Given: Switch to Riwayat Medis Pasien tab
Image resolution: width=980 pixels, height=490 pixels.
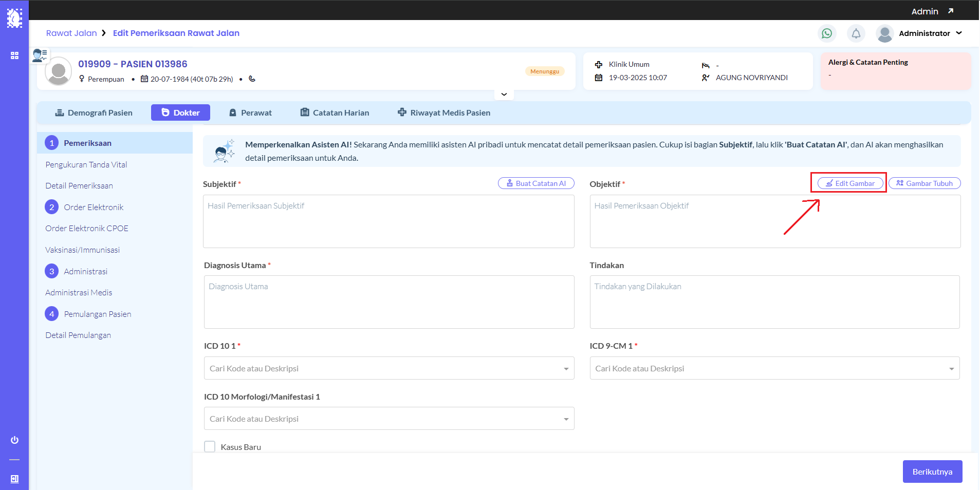Looking at the screenshot, I should (x=444, y=112).
